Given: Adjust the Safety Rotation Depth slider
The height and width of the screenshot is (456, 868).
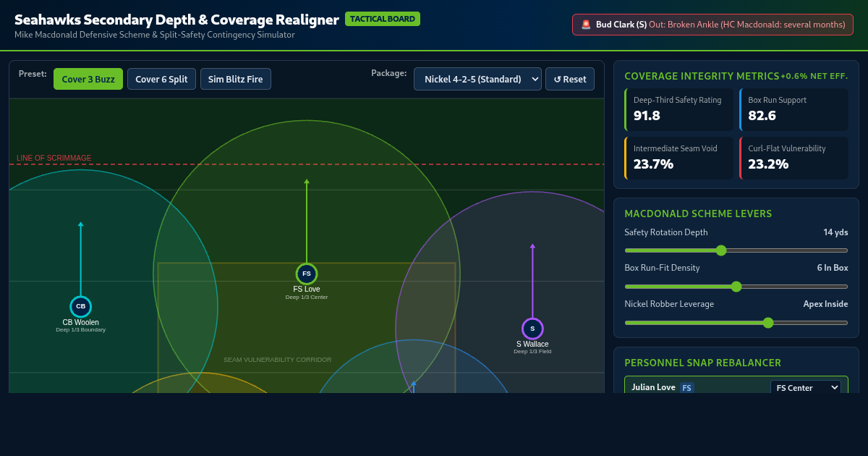Looking at the screenshot, I should [736, 250].
